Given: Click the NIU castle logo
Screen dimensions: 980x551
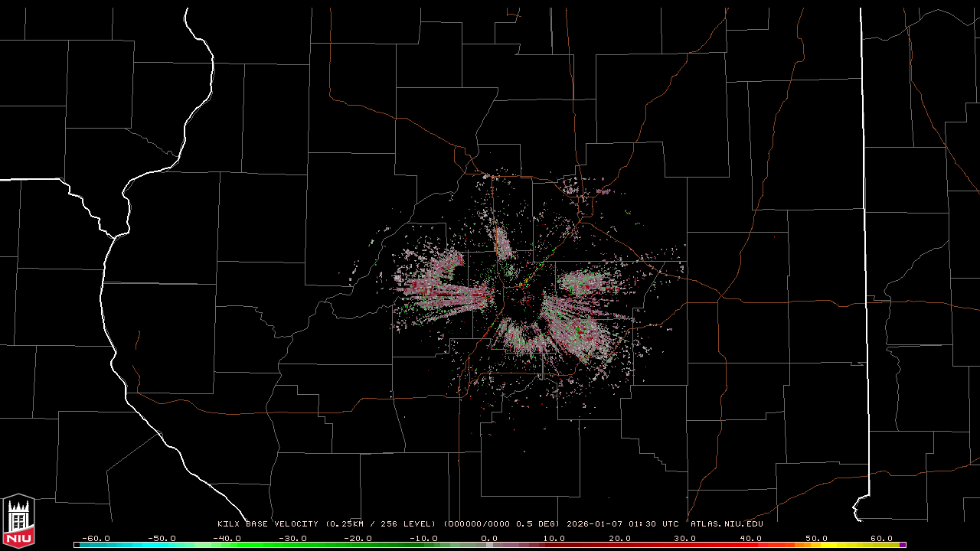Looking at the screenshot, I should click(x=18, y=520).
